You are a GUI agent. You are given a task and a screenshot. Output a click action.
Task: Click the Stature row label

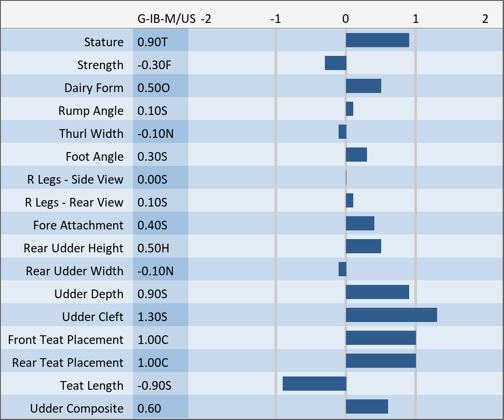pos(104,42)
